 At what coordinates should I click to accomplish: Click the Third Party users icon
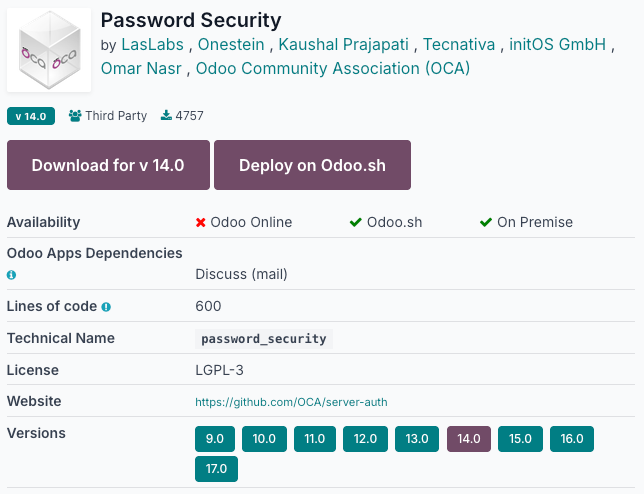(75, 116)
